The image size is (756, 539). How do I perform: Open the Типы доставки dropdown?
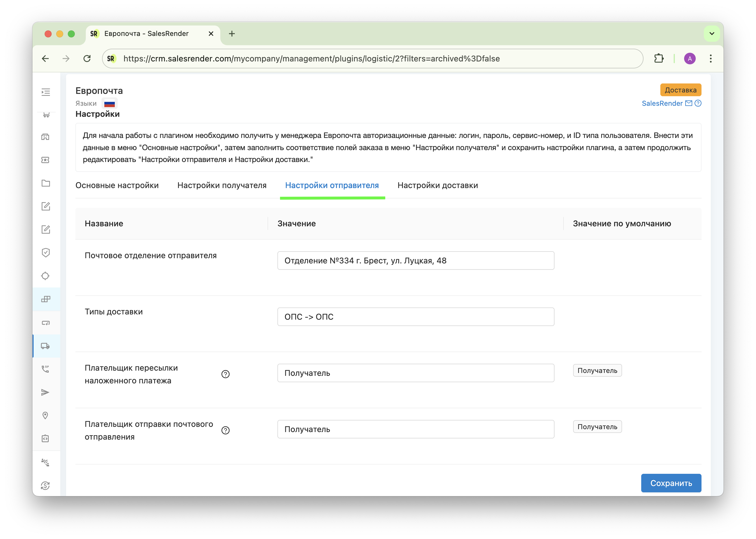(416, 317)
